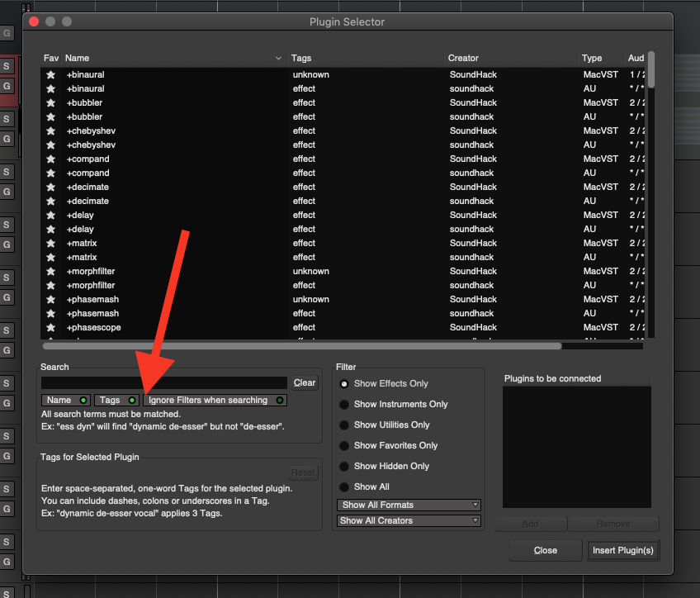Toggle the Name search option
The width and height of the screenshot is (700, 598).
pos(66,400)
